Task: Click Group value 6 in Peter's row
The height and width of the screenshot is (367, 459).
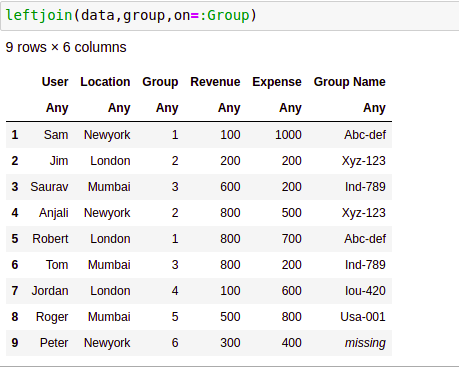Action: 175,343
